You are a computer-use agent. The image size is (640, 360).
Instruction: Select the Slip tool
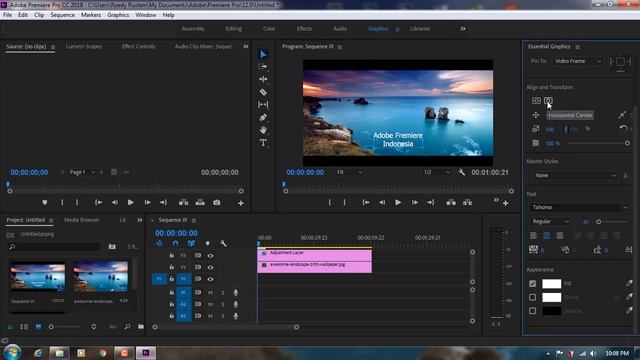263,105
